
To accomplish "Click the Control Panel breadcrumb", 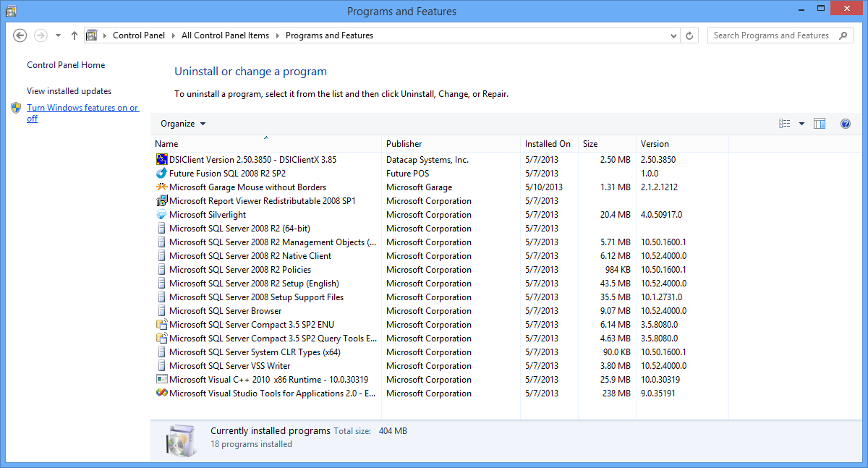I will coord(139,35).
